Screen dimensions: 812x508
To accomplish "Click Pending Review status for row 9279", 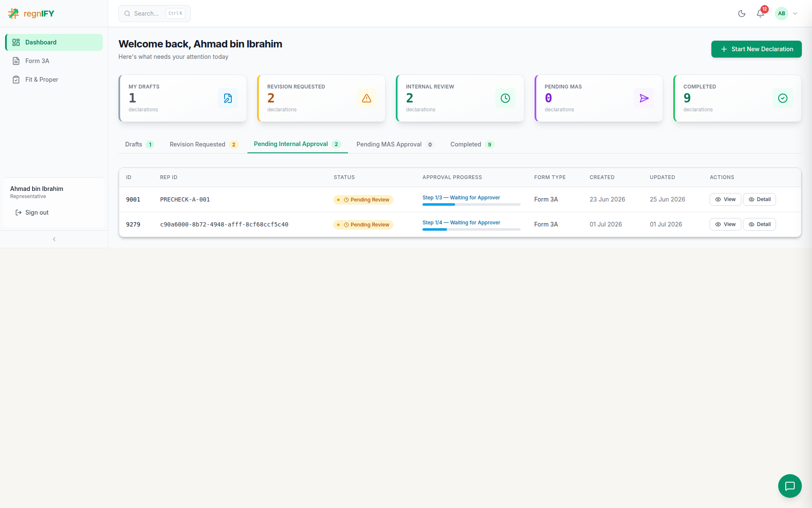I will [x=363, y=225].
